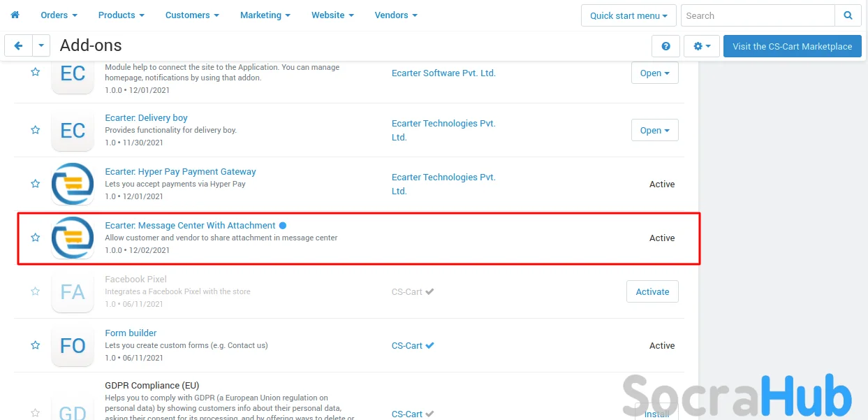Click Active status of Message Center With Attachment

tap(662, 238)
